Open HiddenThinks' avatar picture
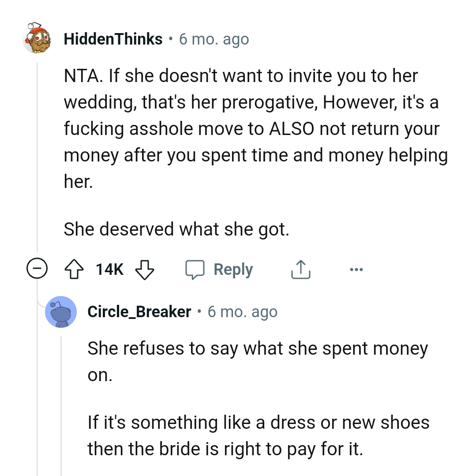 38,39
